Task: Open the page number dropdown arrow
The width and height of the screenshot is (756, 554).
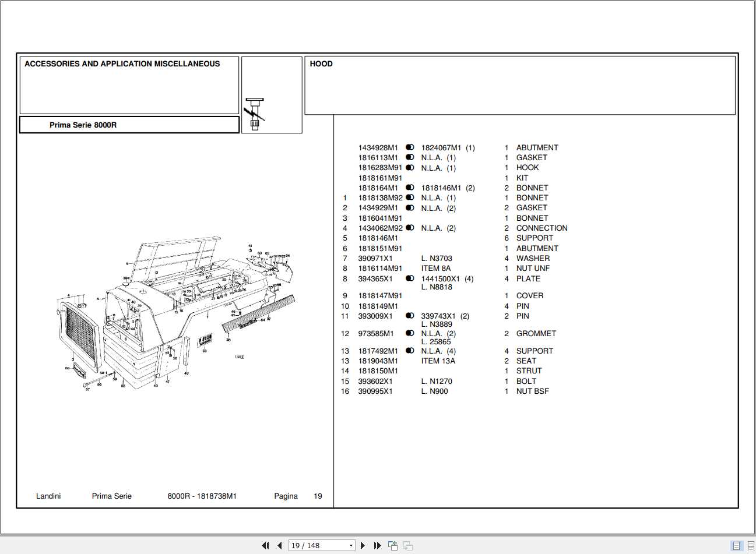Action: (x=351, y=546)
